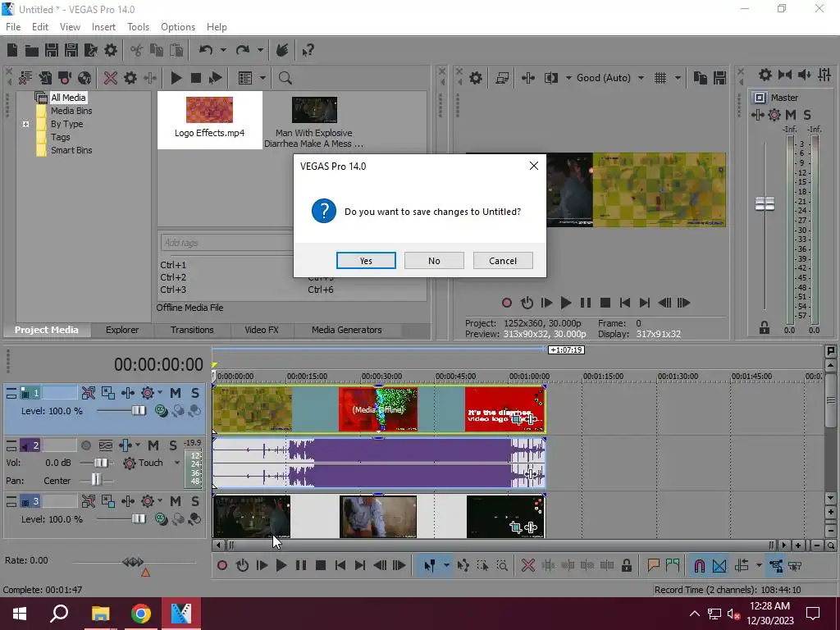Viewport: 840px width, 630px height.
Task: Open the overlays grid dropdown in preview
Action: (x=678, y=78)
